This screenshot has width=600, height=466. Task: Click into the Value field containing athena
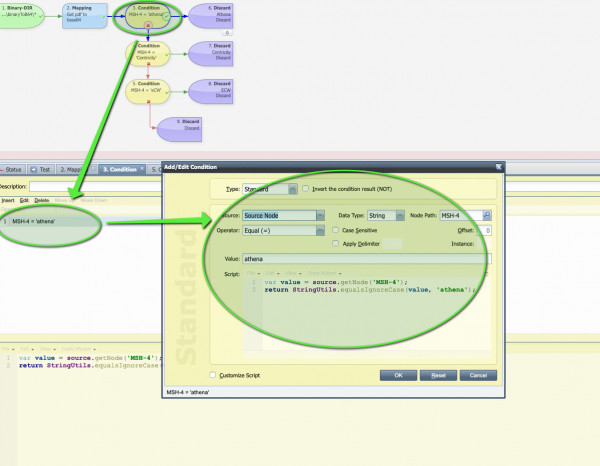coord(367,259)
